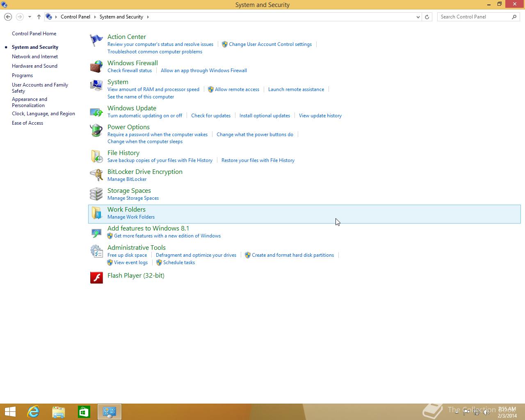Go to Control Panel Home
Screen dimensions: 525x420
(x=34, y=34)
